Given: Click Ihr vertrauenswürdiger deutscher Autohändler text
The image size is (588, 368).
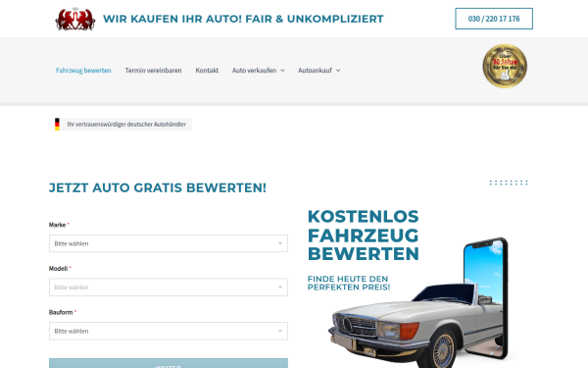Looking at the screenshot, I should click(126, 125).
